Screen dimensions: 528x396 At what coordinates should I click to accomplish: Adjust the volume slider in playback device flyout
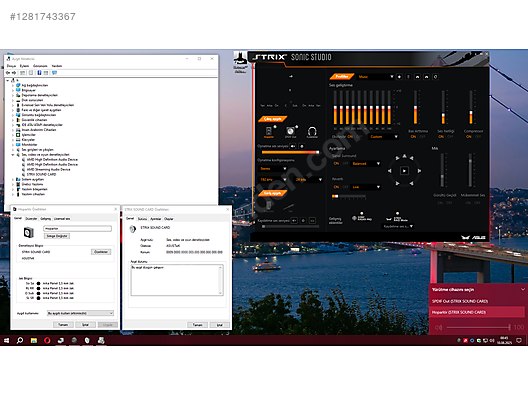click(x=478, y=327)
